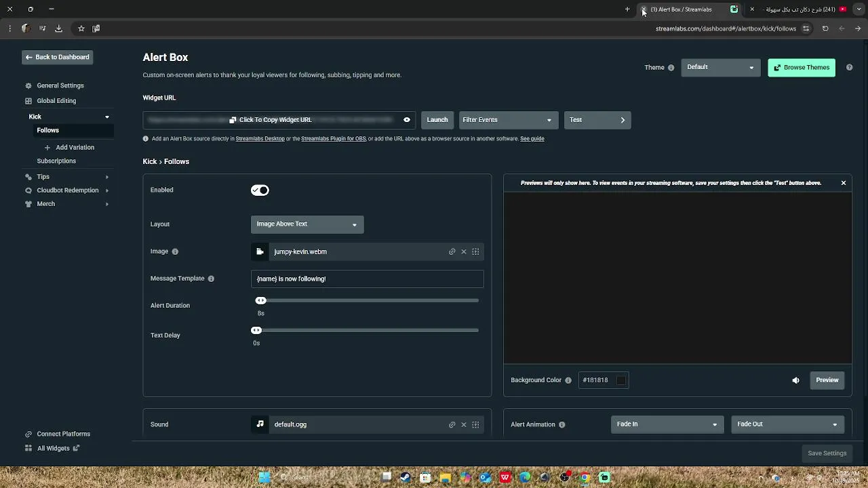Close the preview notice banner
Screen dimensions: 868x488
[x=844, y=183]
